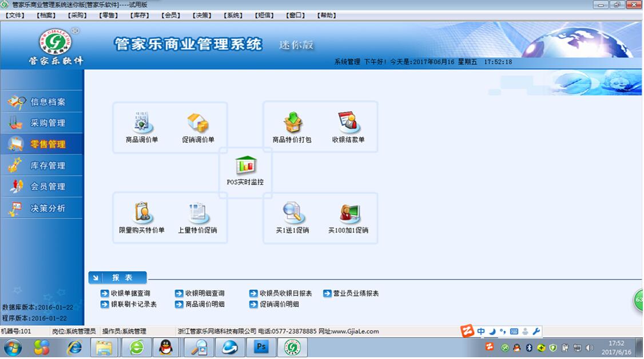The width and height of the screenshot is (644, 359).
Task: Click the www.GjiaLe.com address in the status bar
Action: (355, 331)
